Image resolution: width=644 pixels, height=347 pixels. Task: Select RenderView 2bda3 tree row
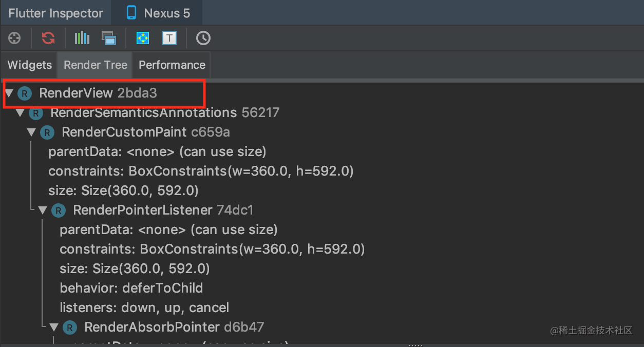[98, 93]
